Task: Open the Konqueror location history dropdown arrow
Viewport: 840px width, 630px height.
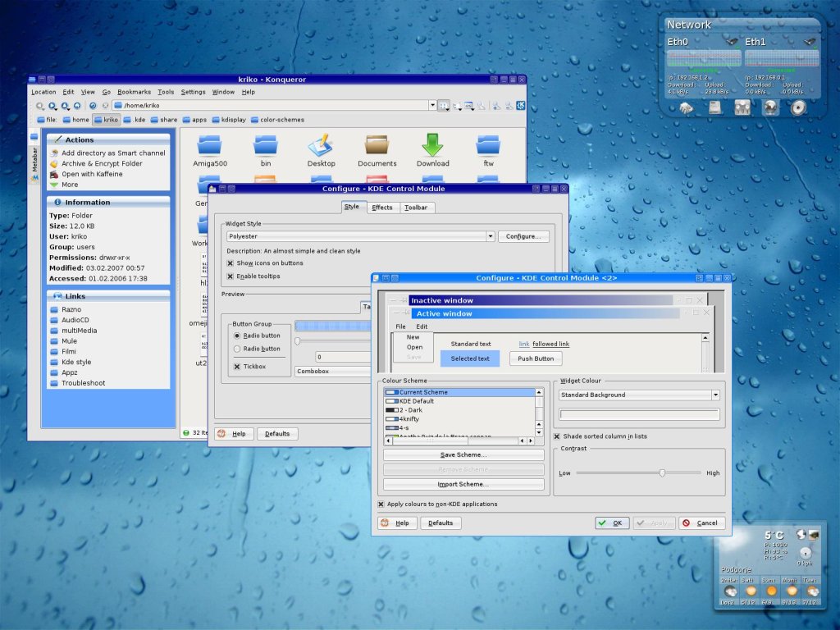Action: (432, 106)
